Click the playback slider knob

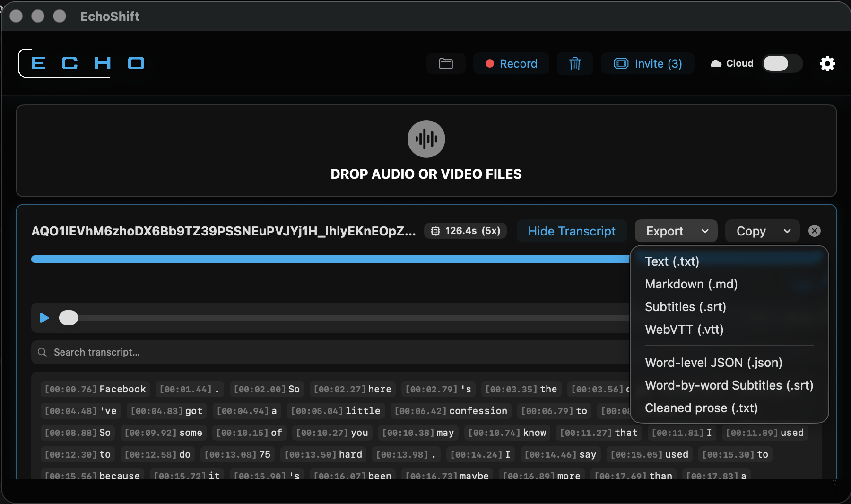tap(69, 318)
